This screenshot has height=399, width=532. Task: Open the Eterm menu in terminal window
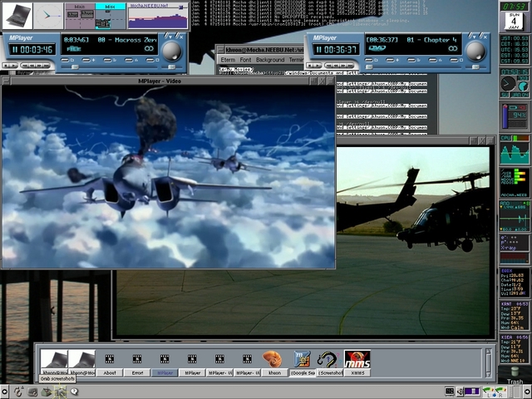click(x=228, y=60)
